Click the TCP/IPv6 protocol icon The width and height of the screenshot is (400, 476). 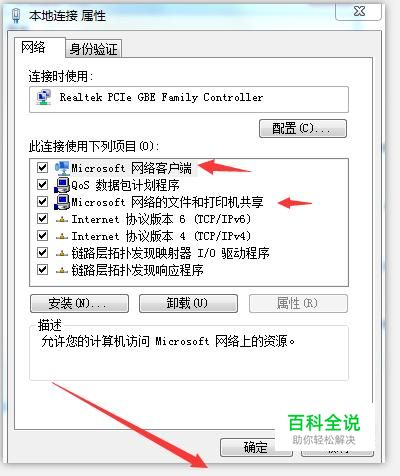tap(62, 220)
